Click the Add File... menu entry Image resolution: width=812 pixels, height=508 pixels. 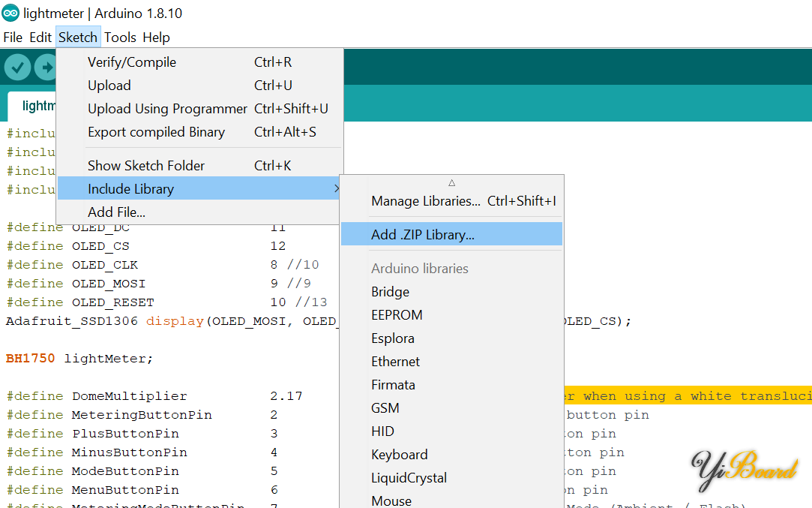(116, 212)
